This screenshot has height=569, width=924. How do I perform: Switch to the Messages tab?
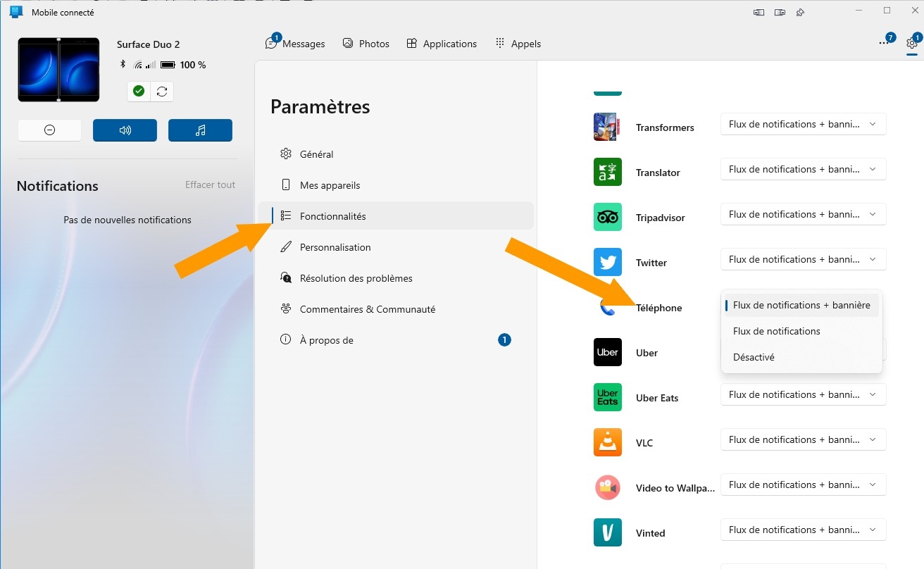coord(296,44)
